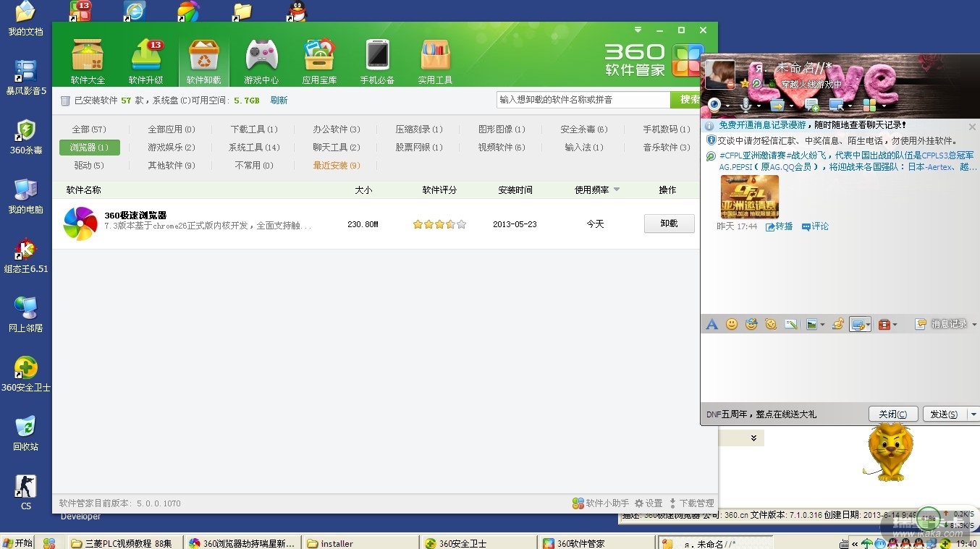Select the 最近安装(9) category tab
The width and height of the screenshot is (980, 549).
[x=337, y=166]
